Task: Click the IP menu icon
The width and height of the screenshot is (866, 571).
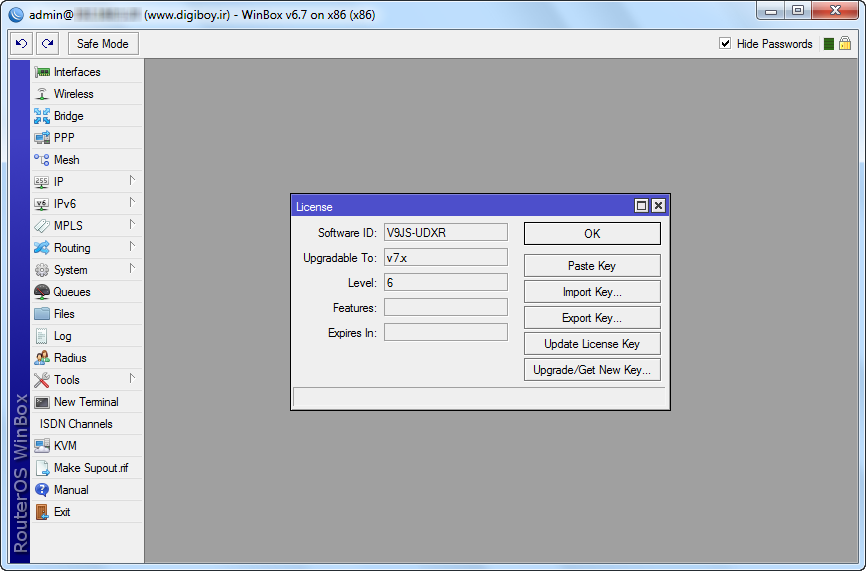Action: pyautogui.click(x=42, y=182)
